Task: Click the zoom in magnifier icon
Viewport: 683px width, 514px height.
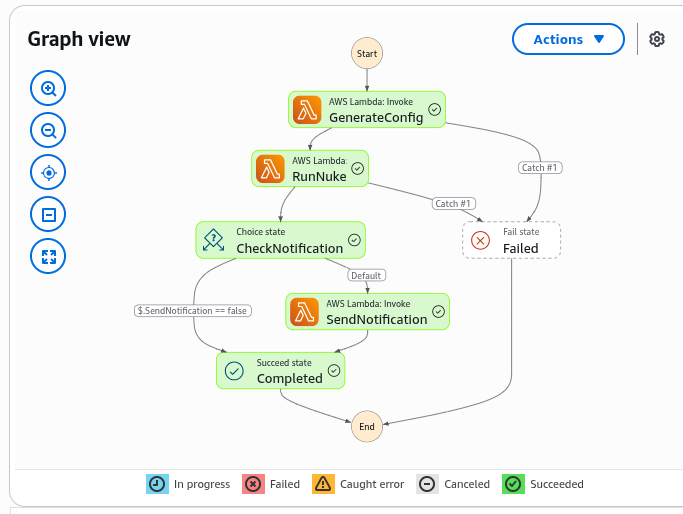Action: click(48, 89)
